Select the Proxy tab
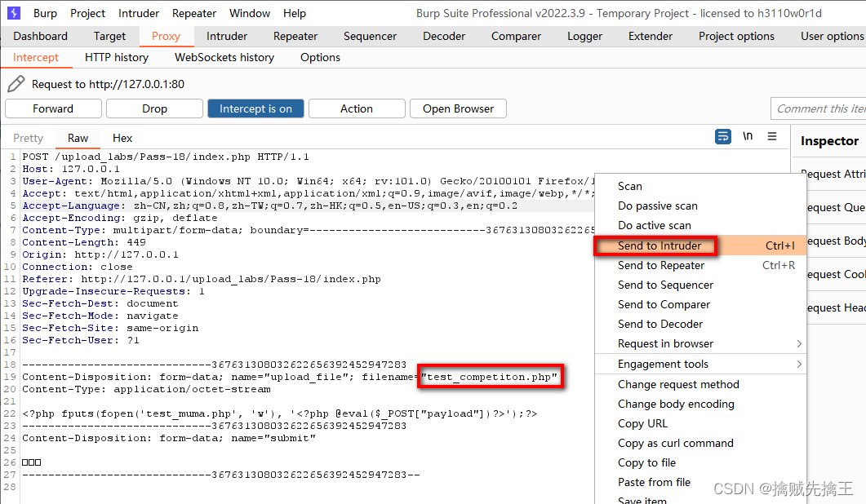The width and height of the screenshot is (866, 504). [x=166, y=37]
